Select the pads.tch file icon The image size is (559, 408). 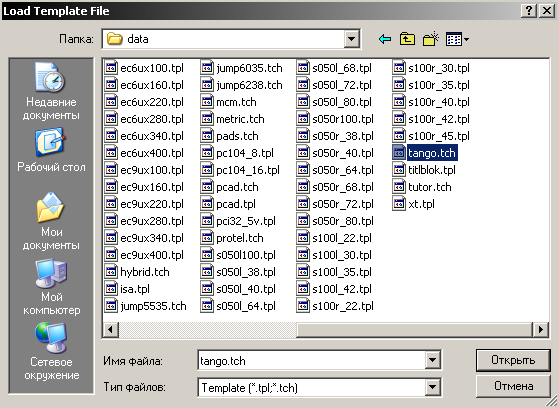207,136
